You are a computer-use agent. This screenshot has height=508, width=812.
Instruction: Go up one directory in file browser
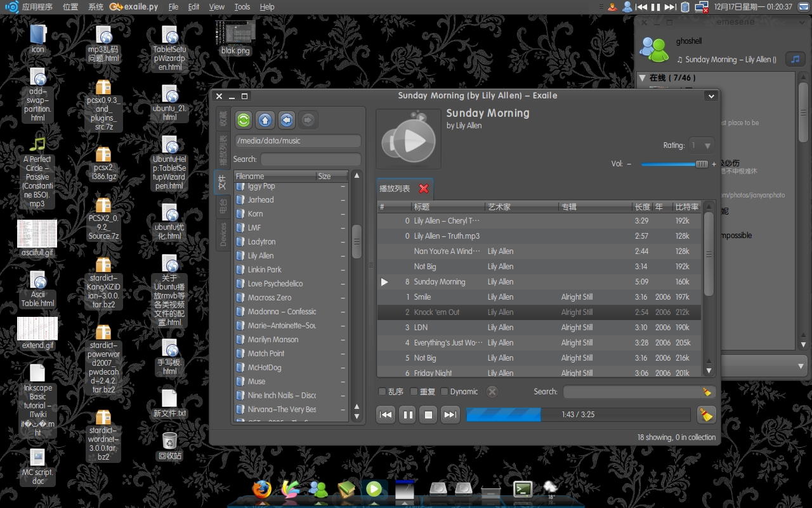click(x=265, y=119)
